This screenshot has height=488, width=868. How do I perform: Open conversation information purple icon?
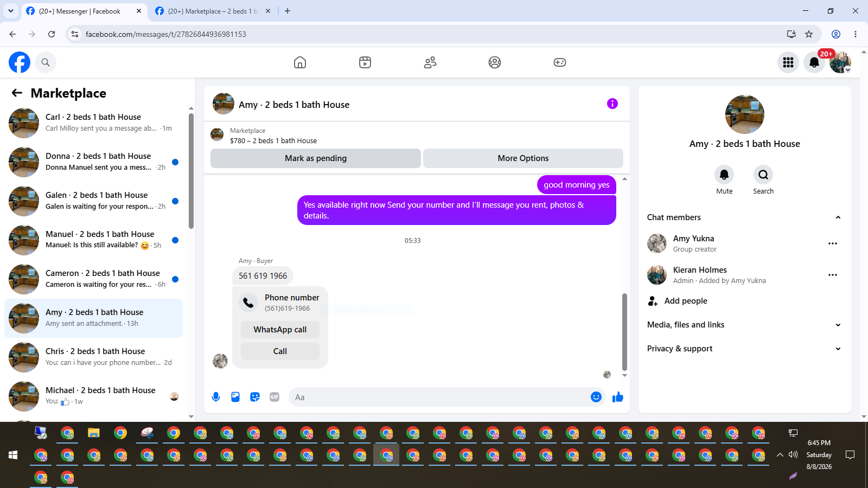click(612, 104)
